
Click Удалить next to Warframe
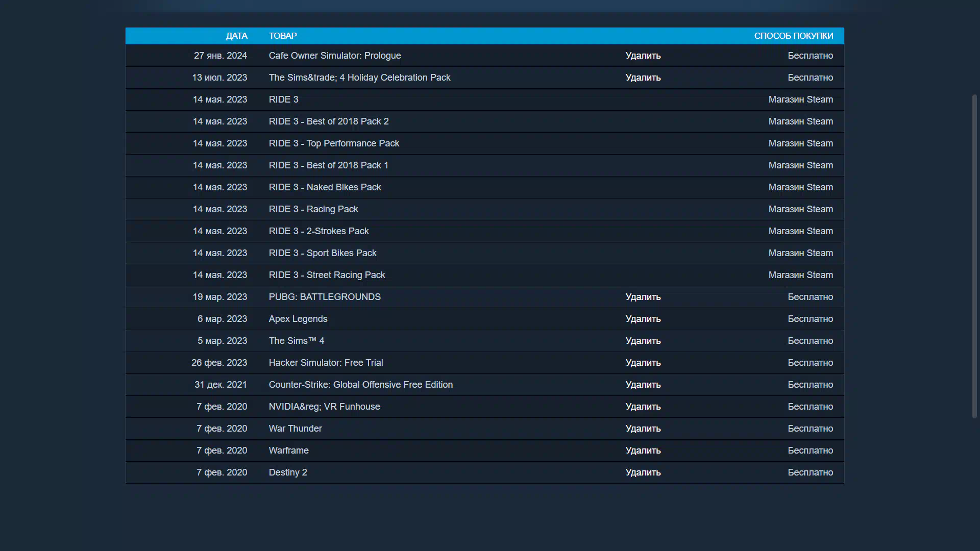(x=643, y=450)
